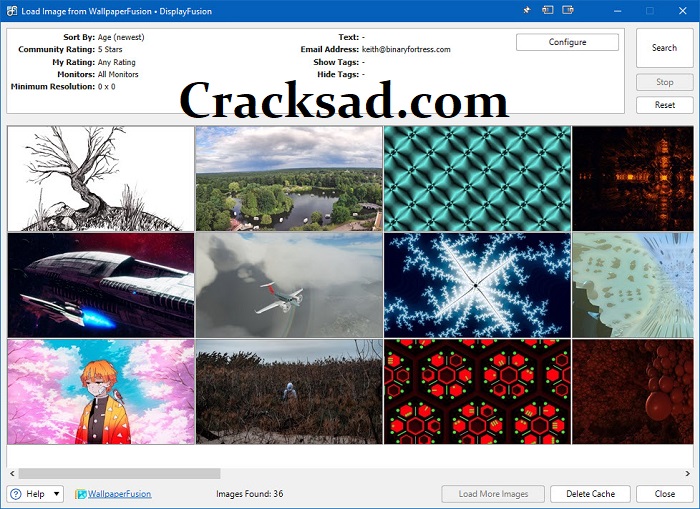Select the person in brown brush field wallpaper
700x509 pixels.
click(x=289, y=392)
